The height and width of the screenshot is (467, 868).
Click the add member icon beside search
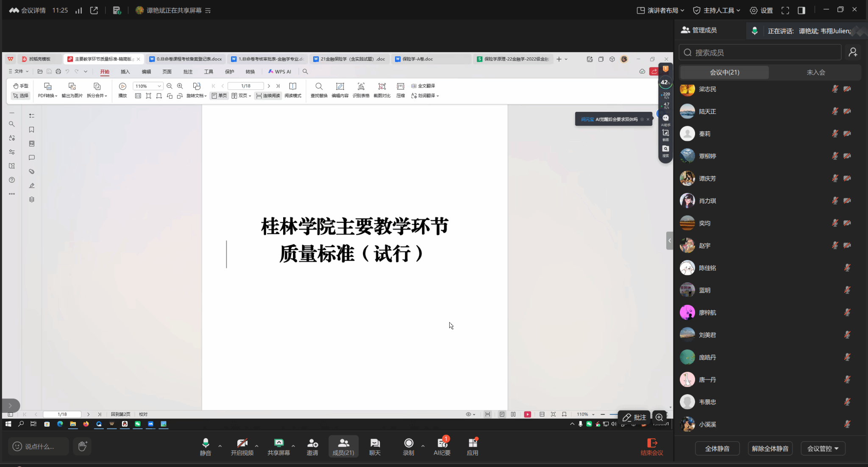point(853,52)
